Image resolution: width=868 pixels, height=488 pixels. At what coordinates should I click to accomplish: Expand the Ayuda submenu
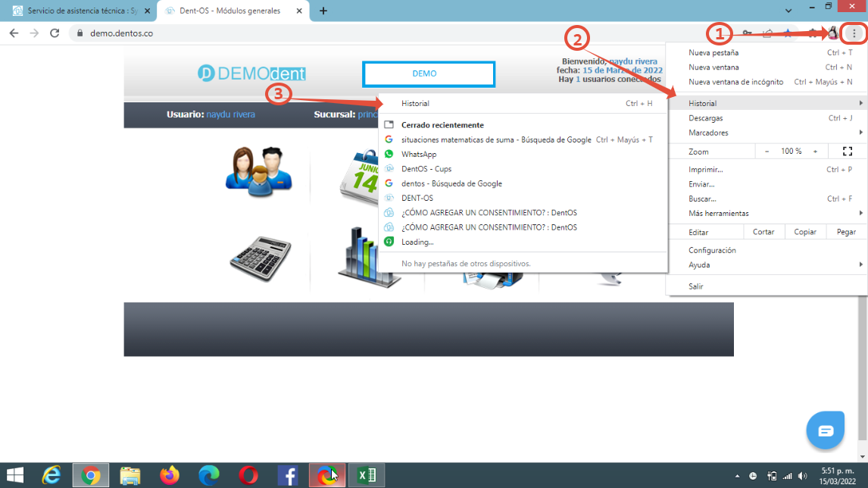pyautogui.click(x=767, y=264)
